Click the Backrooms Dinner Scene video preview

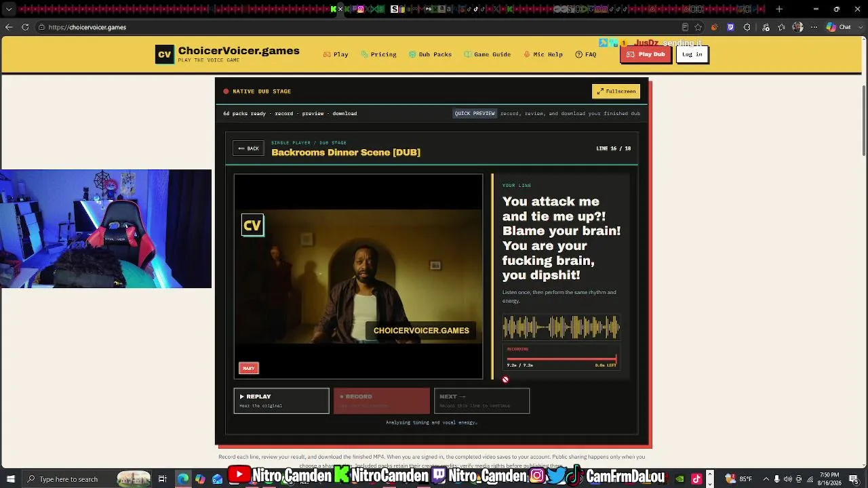click(358, 277)
